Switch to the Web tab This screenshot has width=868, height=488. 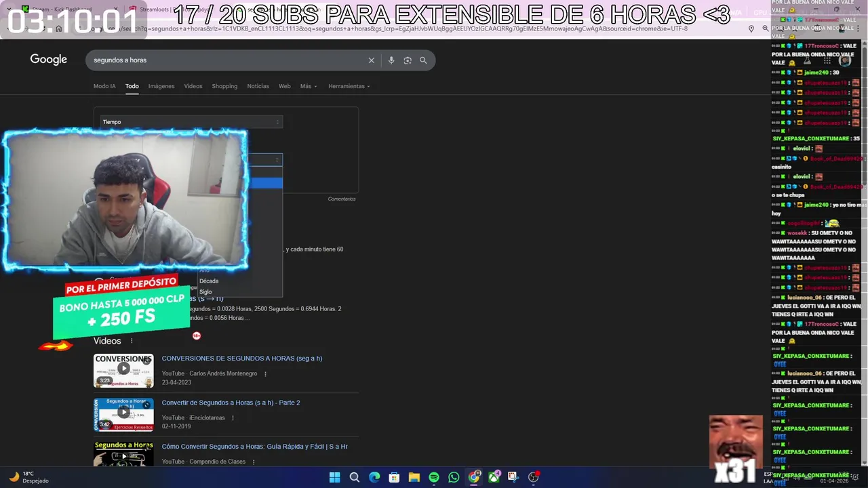(x=285, y=86)
